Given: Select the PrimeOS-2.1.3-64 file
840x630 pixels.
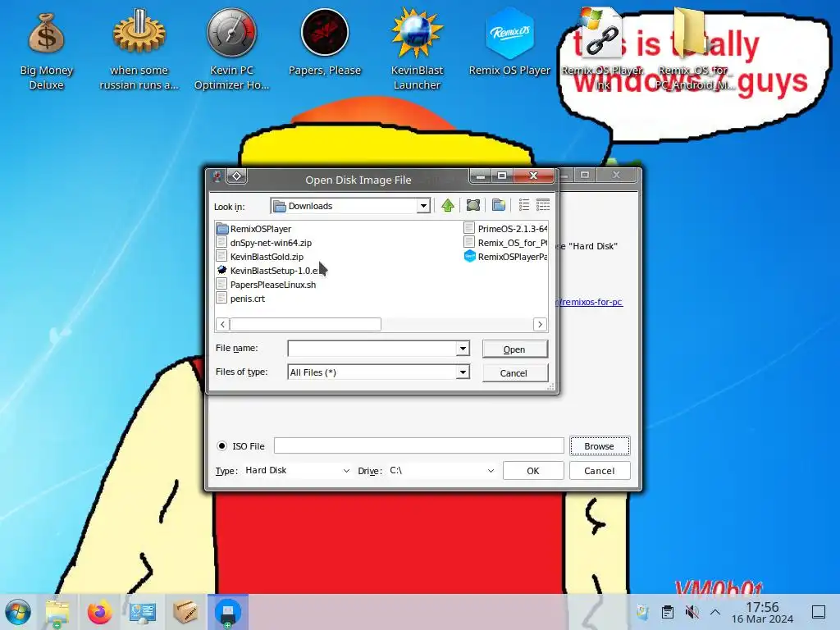Looking at the screenshot, I should coord(505,229).
